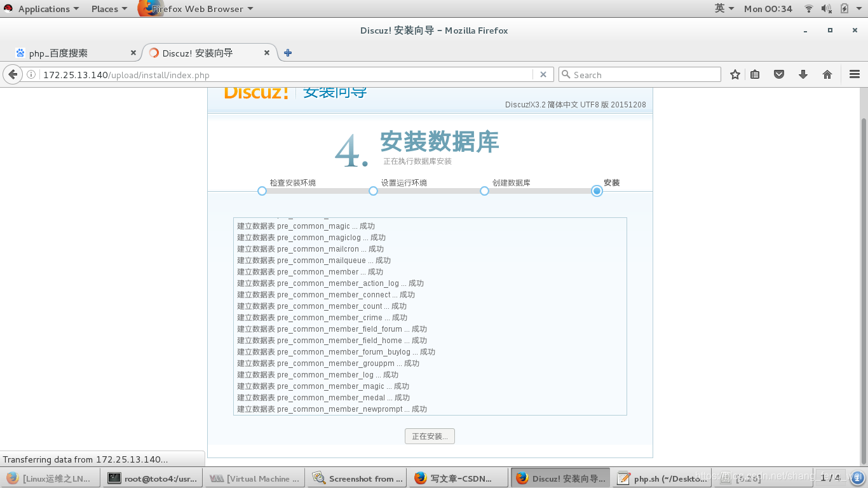The width and height of the screenshot is (868, 488).
Task: Click the Pocket icon in the toolbar
Action: [x=779, y=74]
